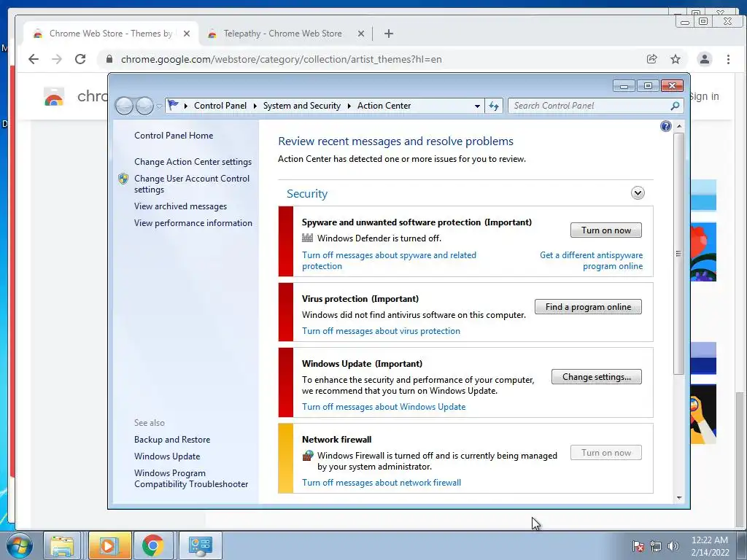Turn off messages about network firewall

(x=381, y=483)
